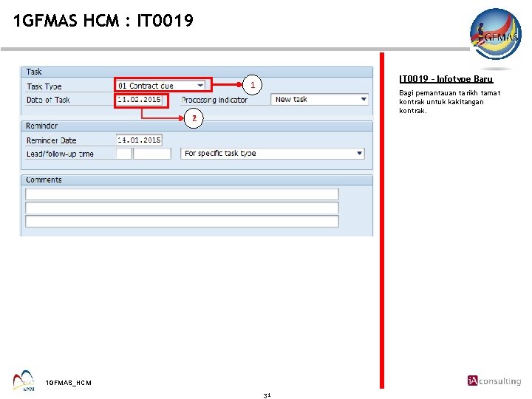Click the second Lead/follow-up time box
The image size is (532, 399).
pos(152,154)
